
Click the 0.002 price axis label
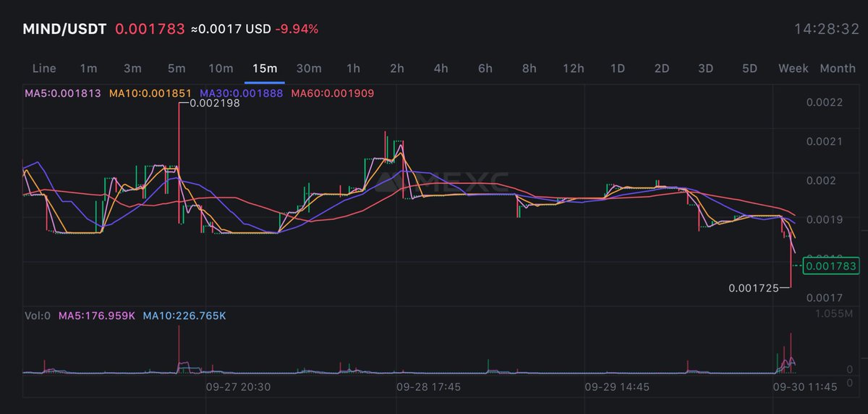point(822,180)
